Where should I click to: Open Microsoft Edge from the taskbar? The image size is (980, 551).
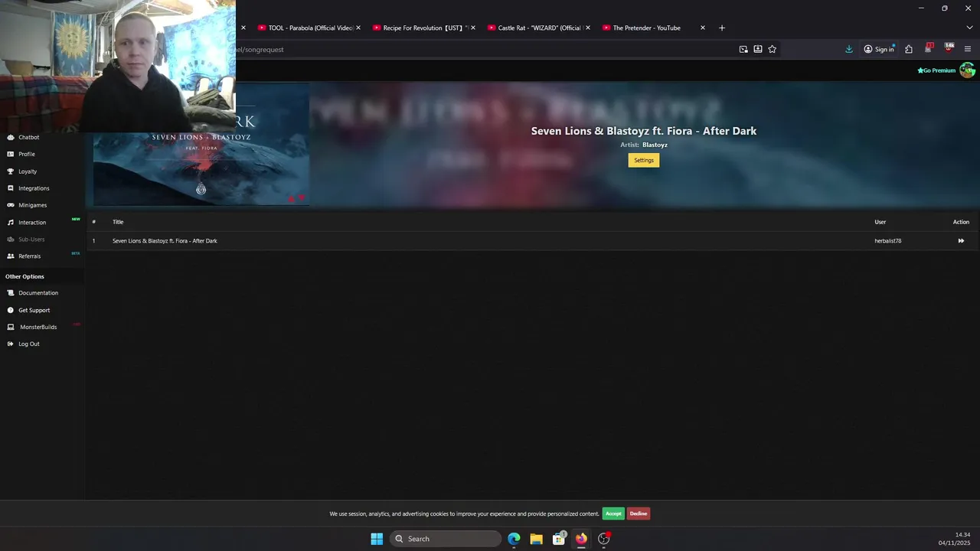point(514,539)
